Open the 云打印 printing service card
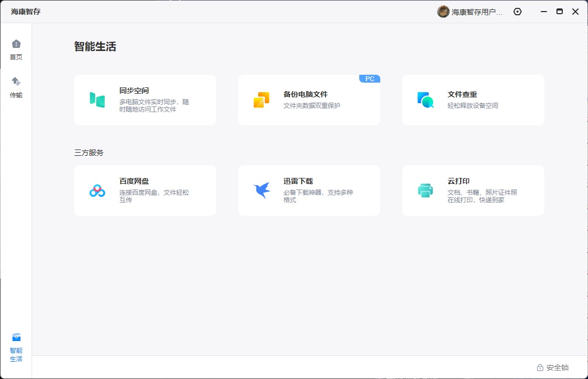Image resolution: width=588 pixels, height=379 pixels. 473,190
